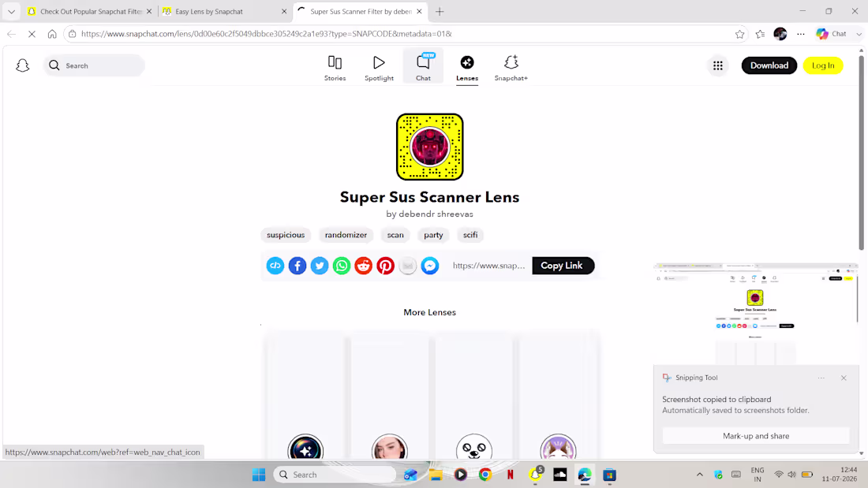Open the apps grid menu
Screen dimensions: 868x488
(x=718, y=65)
